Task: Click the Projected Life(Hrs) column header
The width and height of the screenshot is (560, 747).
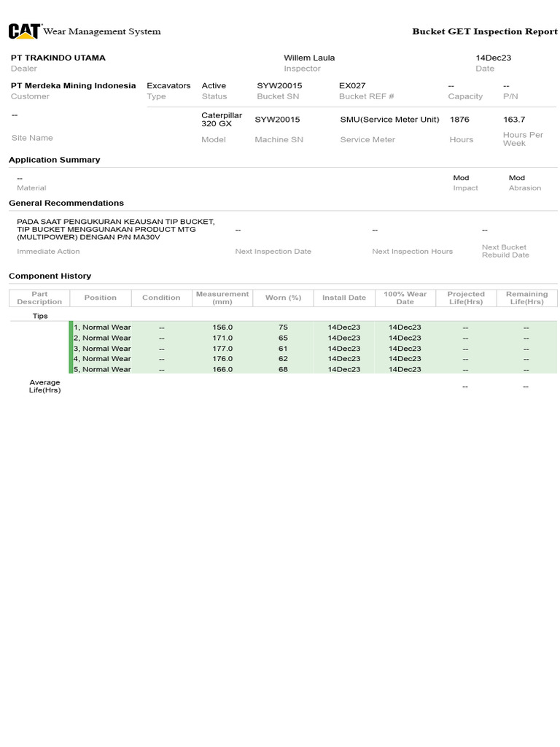Action: 466,298
